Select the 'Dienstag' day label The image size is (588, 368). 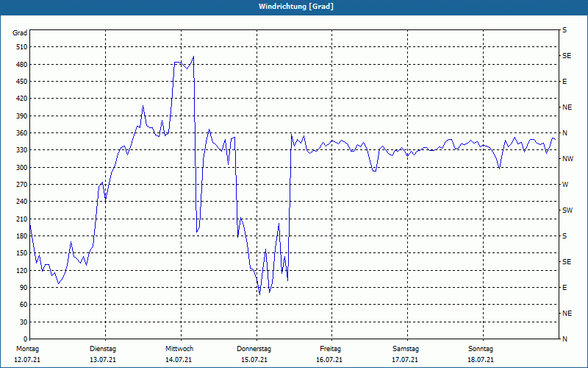point(103,349)
